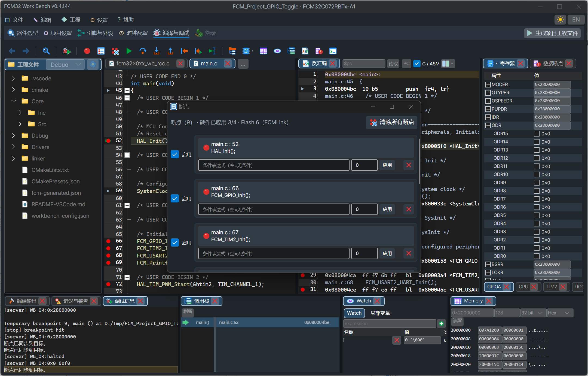This screenshot has height=376, width=588.
Task: Toggle the sun light-theme icon
Action: [x=560, y=20]
